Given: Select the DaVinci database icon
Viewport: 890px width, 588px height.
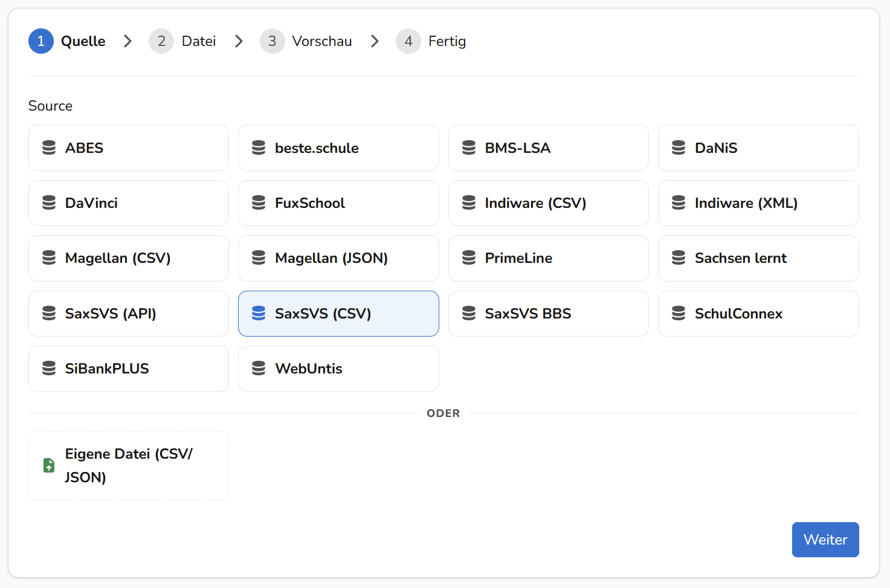Looking at the screenshot, I should coord(49,203).
